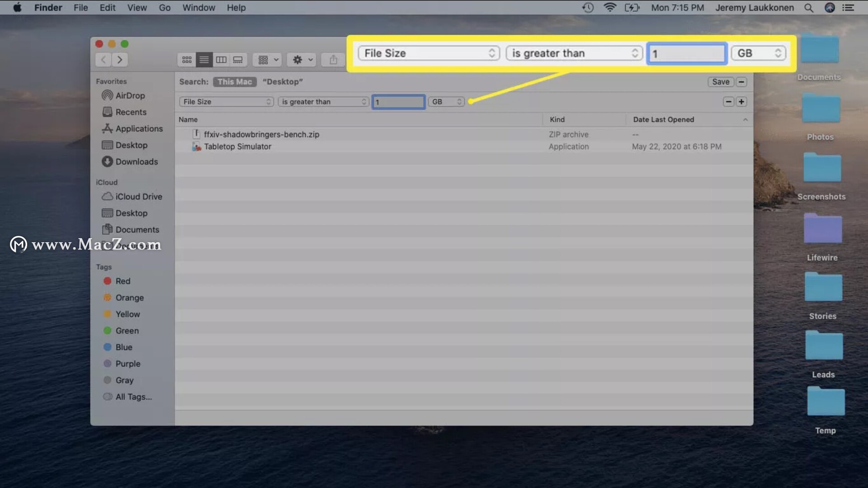This screenshot has width=868, height=488.
Task: Open the Help menu
Action: point(236,8)
